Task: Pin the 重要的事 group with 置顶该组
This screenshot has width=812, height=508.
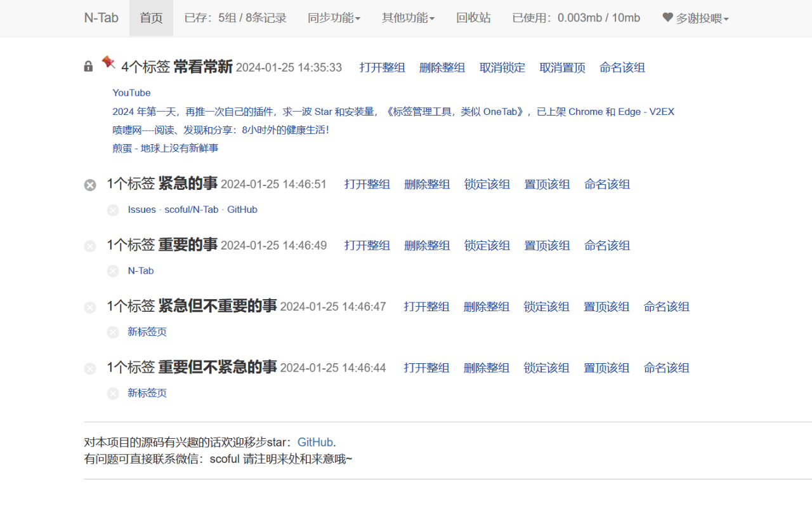Action: click(547, 245)
